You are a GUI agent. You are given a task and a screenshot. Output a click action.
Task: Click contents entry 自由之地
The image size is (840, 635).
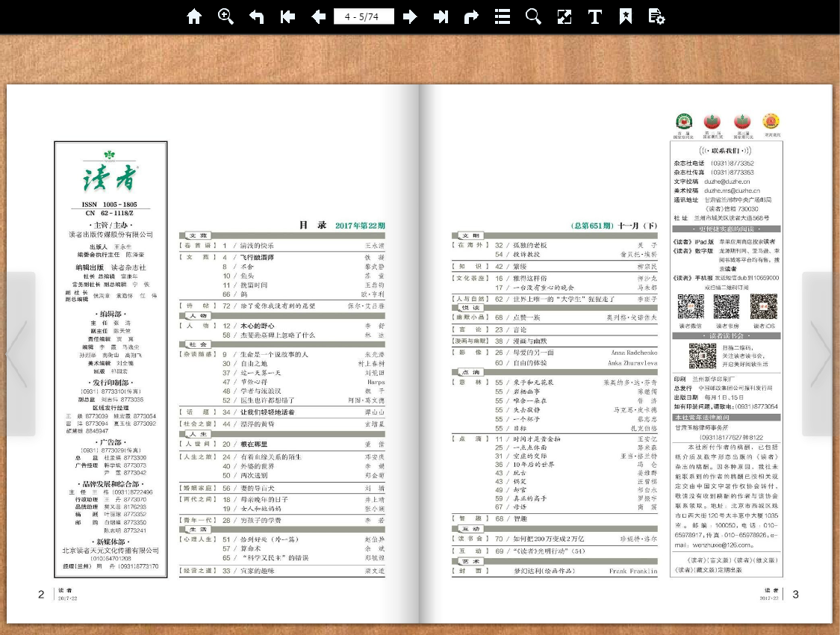253,364
